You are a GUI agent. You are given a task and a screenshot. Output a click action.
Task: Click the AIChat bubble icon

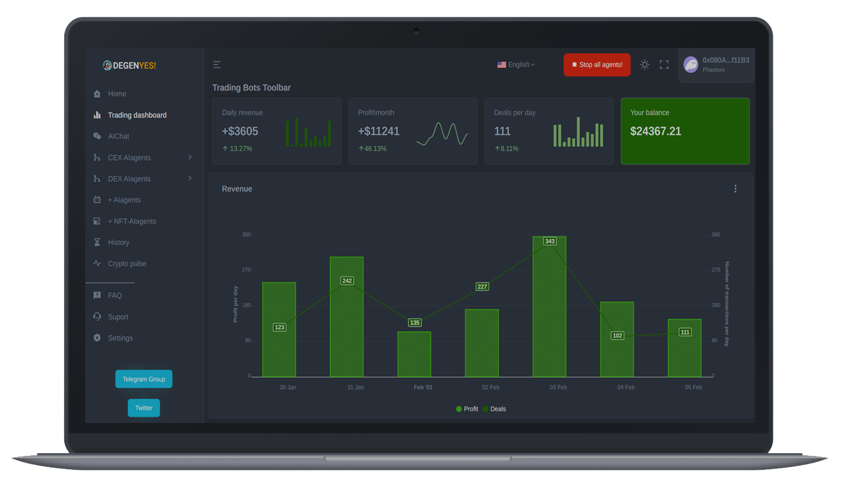[x=97, y=136]
